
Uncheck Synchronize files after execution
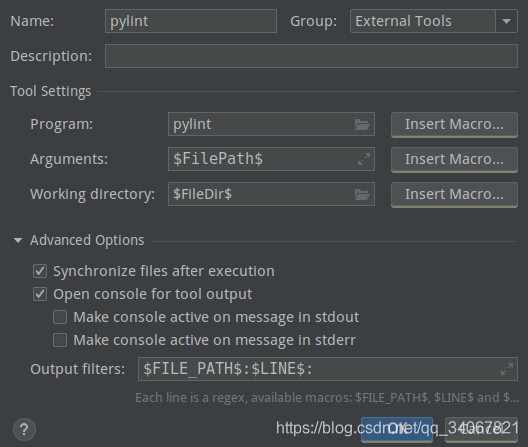tap(40, 271)
